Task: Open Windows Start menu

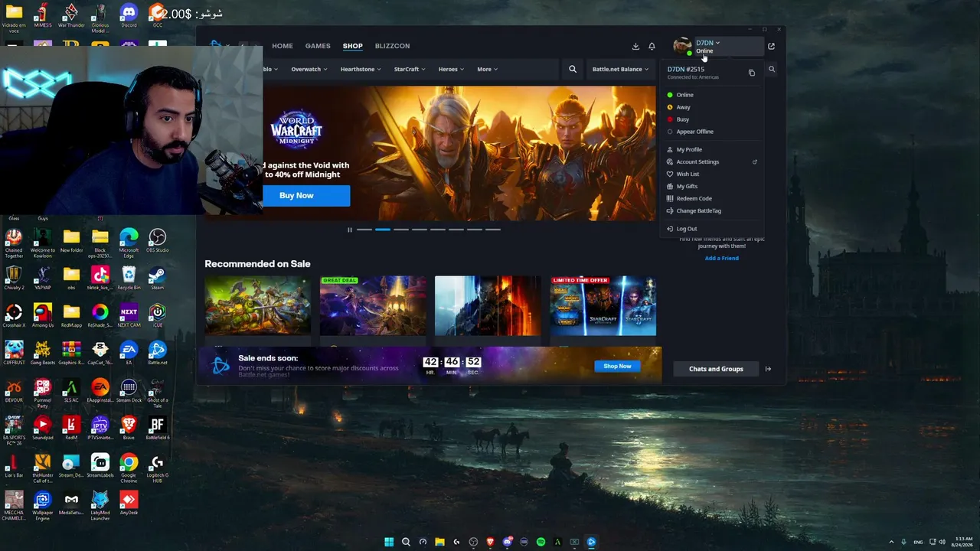Action: point(389,542)
